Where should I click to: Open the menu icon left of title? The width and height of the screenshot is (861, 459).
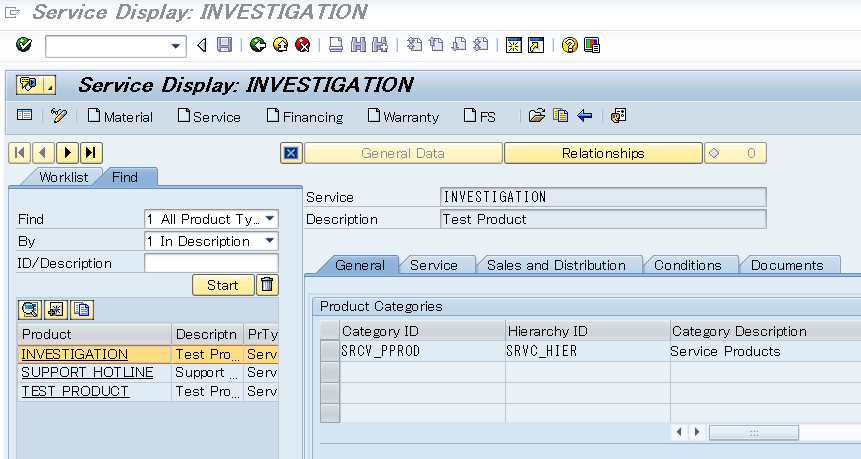click(x=36, y=85)
